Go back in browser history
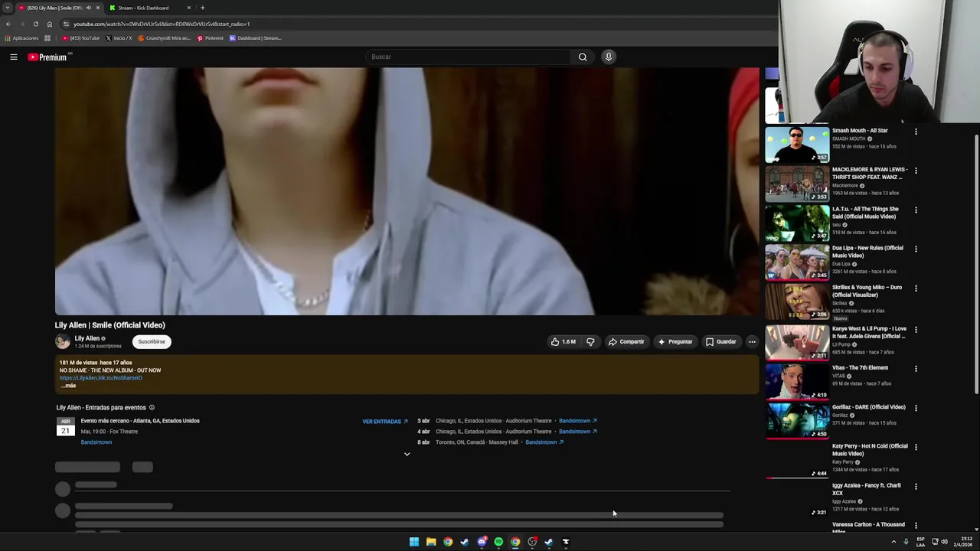The height and width of the screenshot is (551, 980). 8,24
